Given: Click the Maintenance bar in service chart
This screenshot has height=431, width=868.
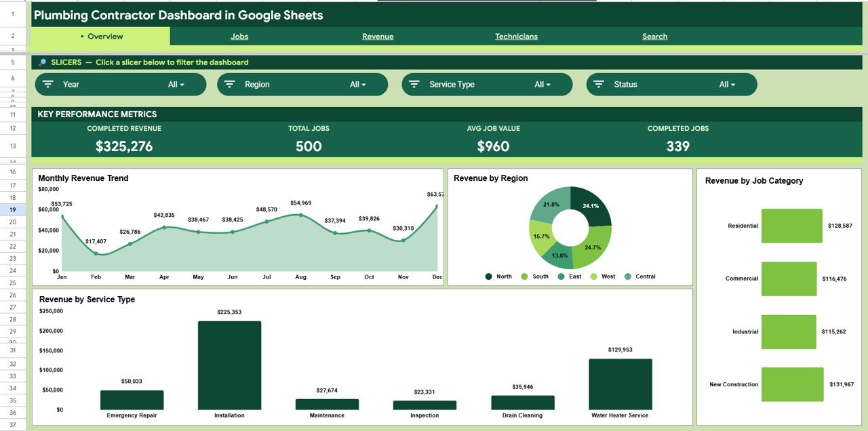Looking at the screenshot, I should tap(327, 404).
